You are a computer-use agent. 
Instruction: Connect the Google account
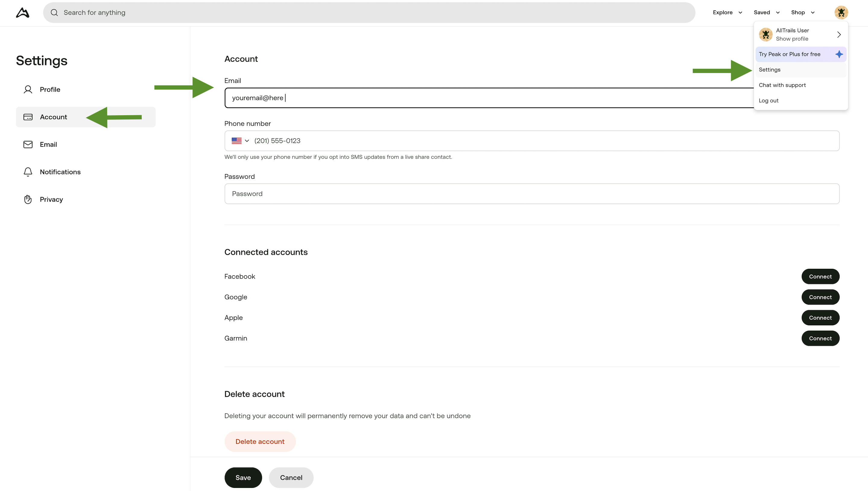[x=820, y=297]
